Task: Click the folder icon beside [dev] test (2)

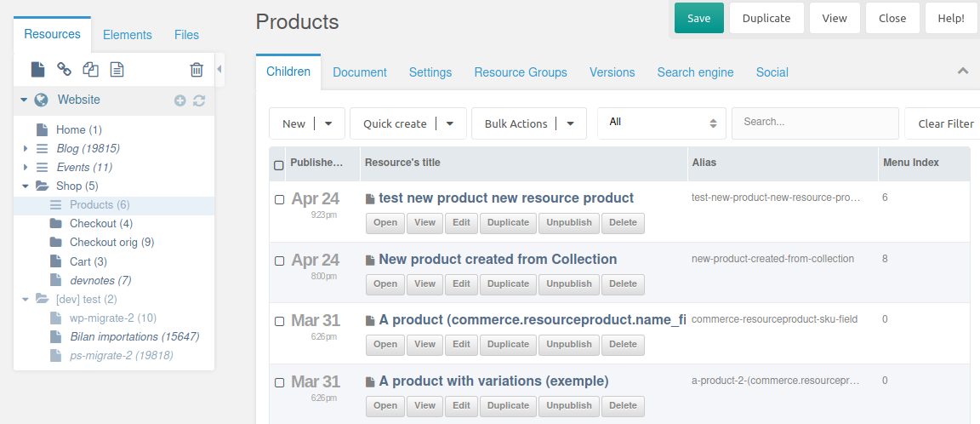Action: pyautogui.click(x=42, y=299)
